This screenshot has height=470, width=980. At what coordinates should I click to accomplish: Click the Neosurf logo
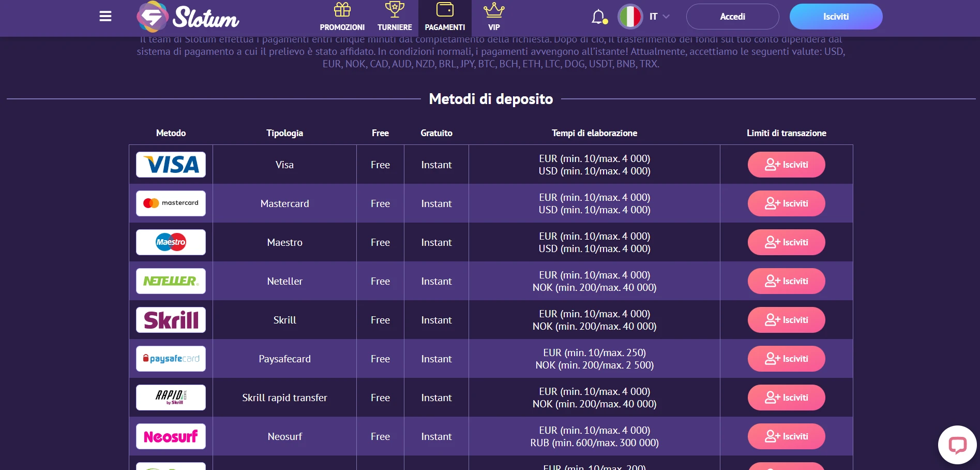[171, 436]
